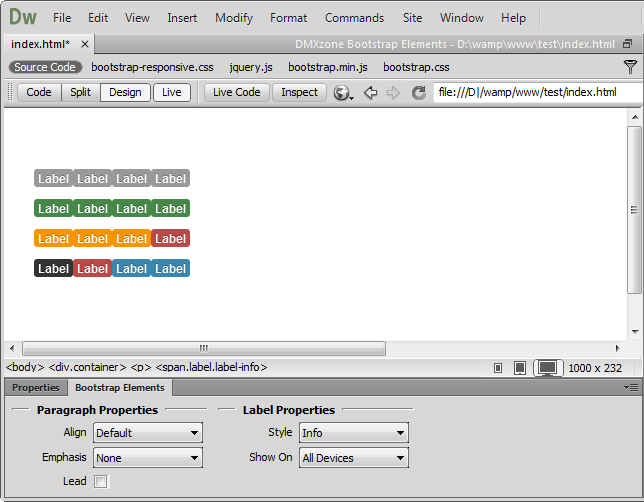Select the tablet size window icon
The height and width of the screenshot is (502, 644).
520,368
